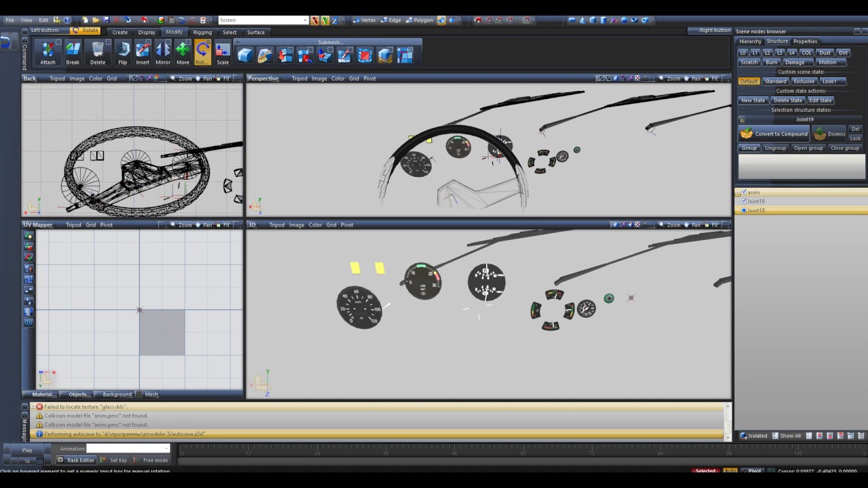The image size is (868, 488).
Task: Open Tripod menu in Perspective viewport
Action: (x=299, y=79)
